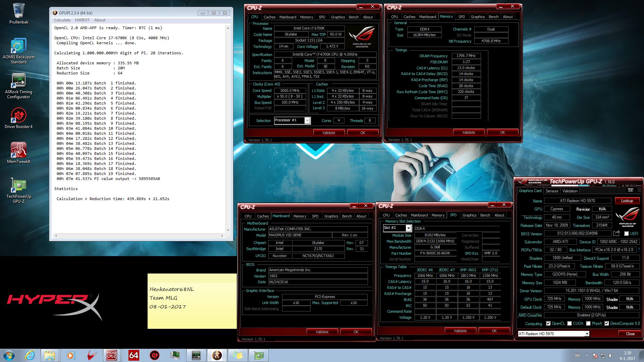This screenshot has width=644, height=362.
Task: Switch to memory timing tool taskbar button
Action: pyautogui.click(x=196, y=355)
